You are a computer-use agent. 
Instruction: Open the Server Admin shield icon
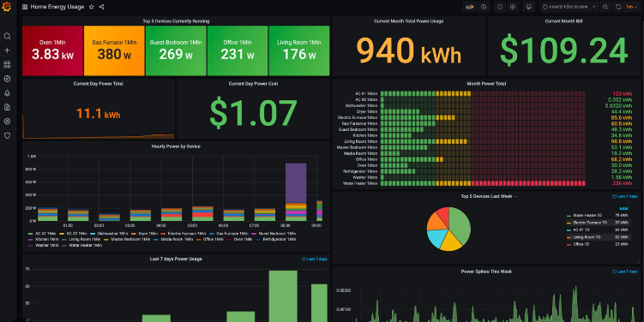(7, 135)
